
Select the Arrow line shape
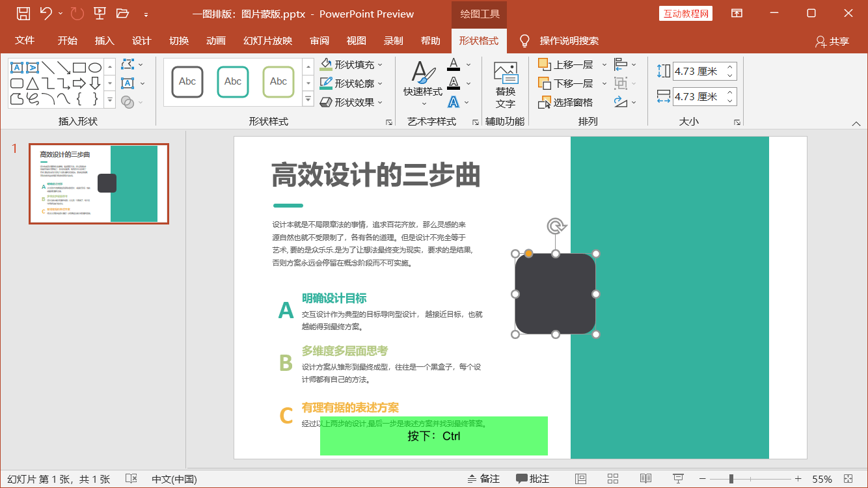(x=64, y=67)
